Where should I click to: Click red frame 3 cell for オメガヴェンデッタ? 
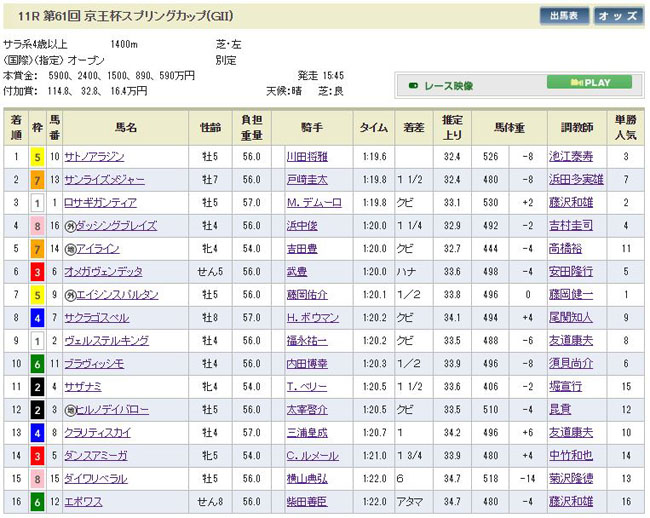point(37,272)
